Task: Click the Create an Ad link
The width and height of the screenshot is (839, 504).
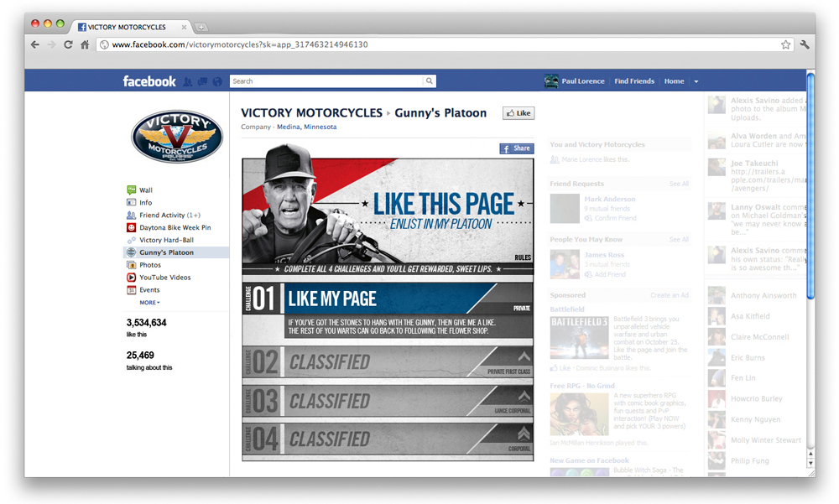Action: (670, 295)
